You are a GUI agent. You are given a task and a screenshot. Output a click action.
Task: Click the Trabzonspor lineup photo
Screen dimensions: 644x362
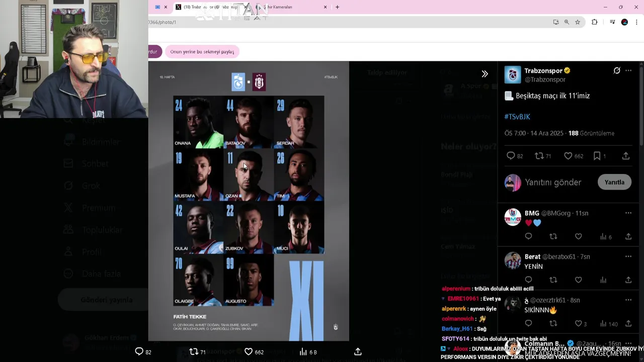[249, 201]
